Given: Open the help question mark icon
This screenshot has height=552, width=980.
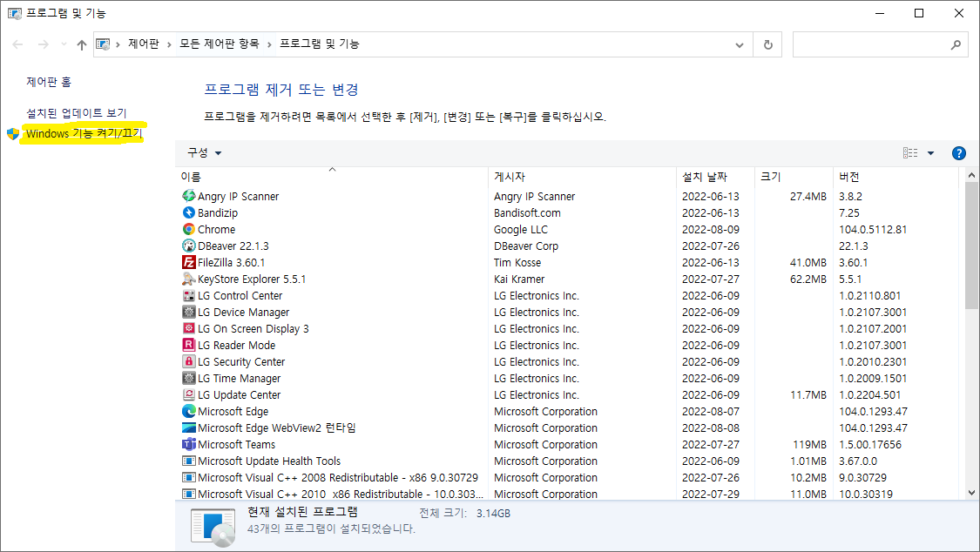Looking at the screenshot, I should click(x=958, y=153).
